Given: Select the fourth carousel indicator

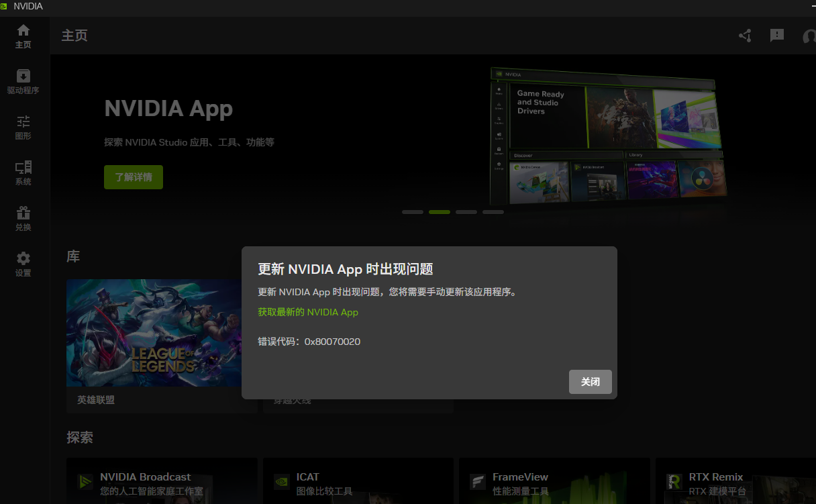Looking at the screenshot, I should point(493,212).
